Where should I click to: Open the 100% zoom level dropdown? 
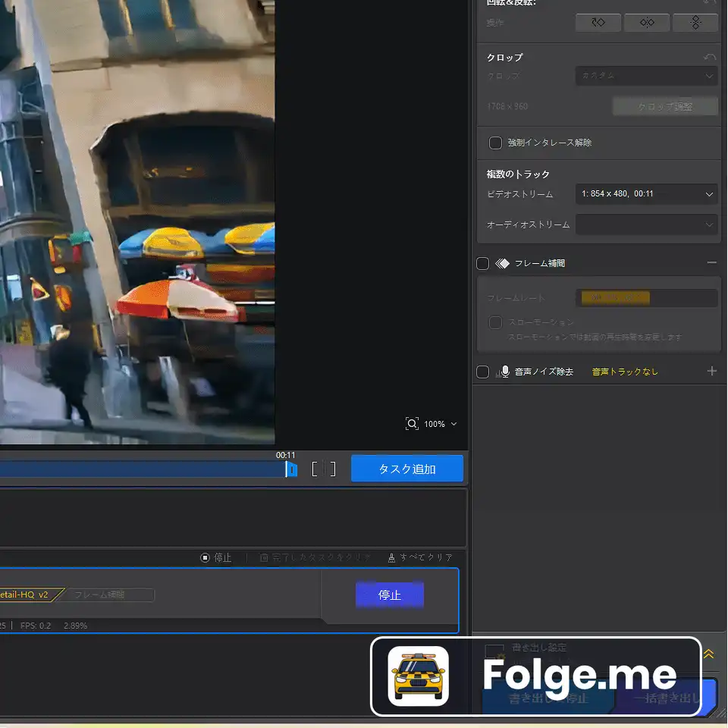440,424
